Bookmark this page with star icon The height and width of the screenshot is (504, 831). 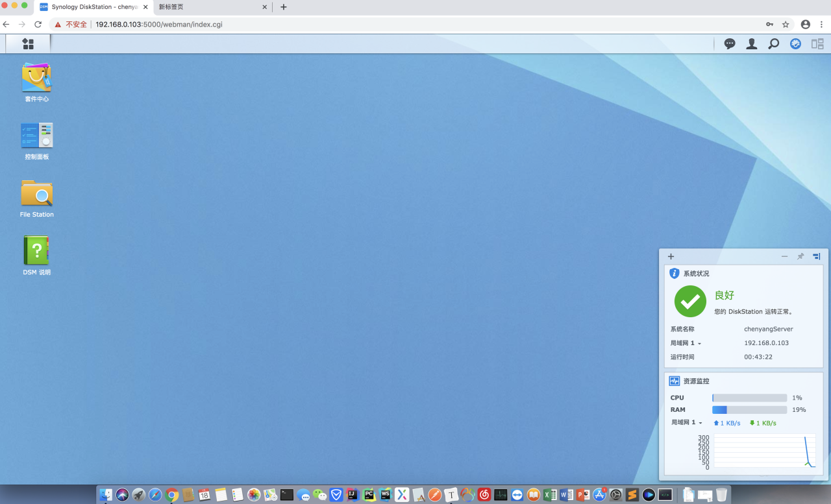point(786,25)
